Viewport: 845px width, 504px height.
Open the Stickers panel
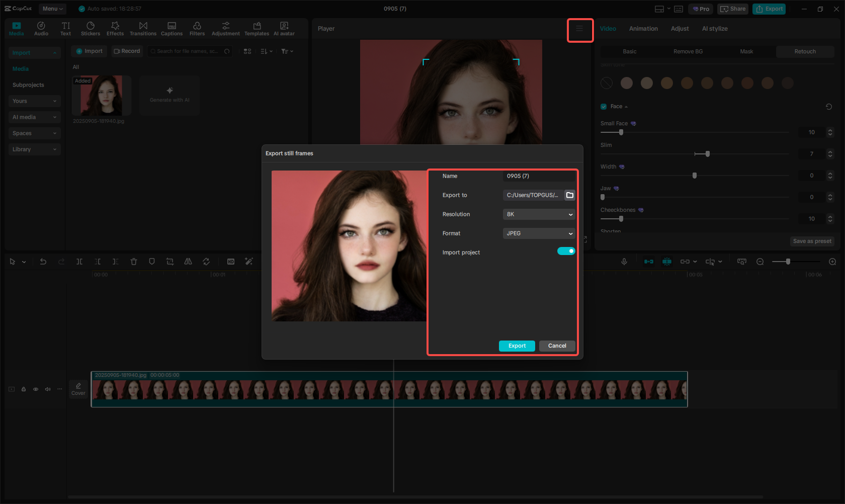(91, 29)
